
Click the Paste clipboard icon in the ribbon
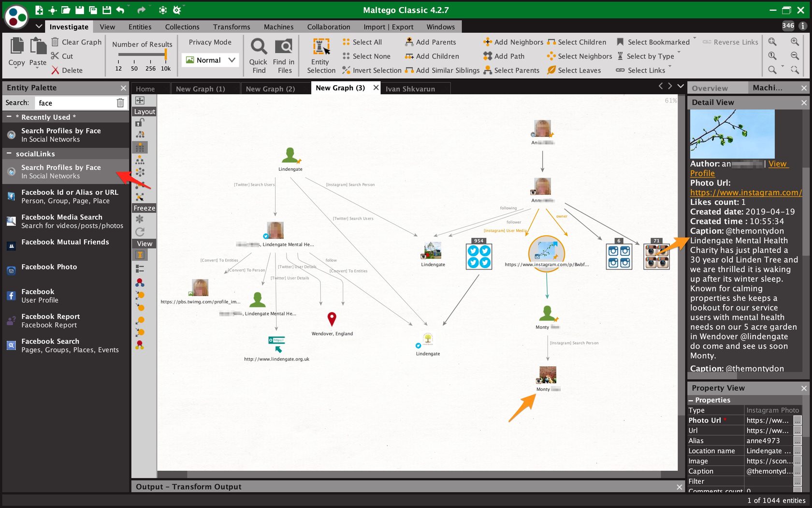[38, 46]
